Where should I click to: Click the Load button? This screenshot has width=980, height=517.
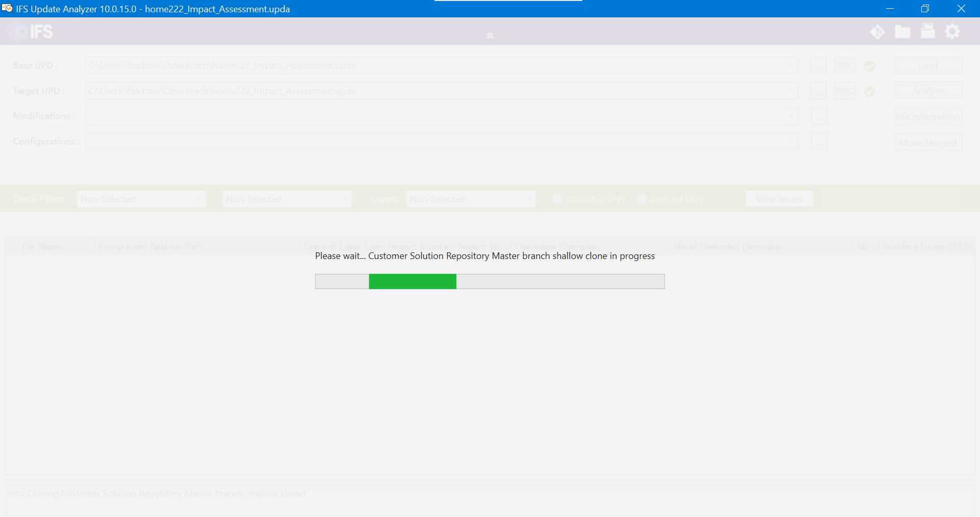928,65
